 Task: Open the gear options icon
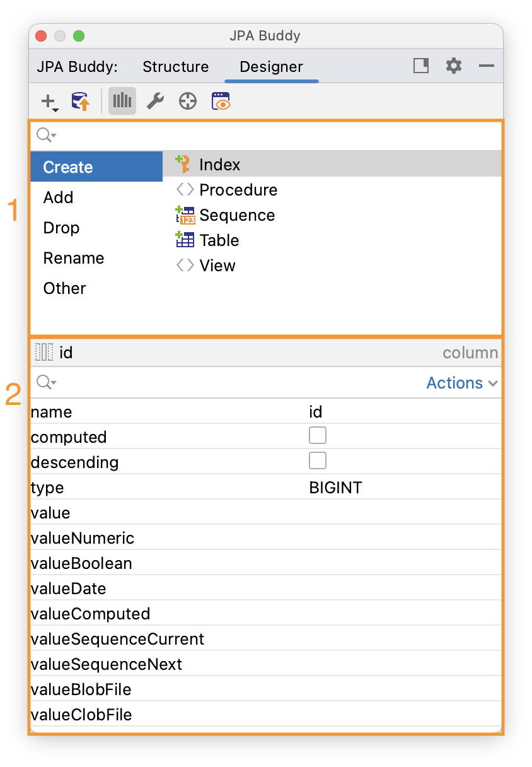point(454,66)
